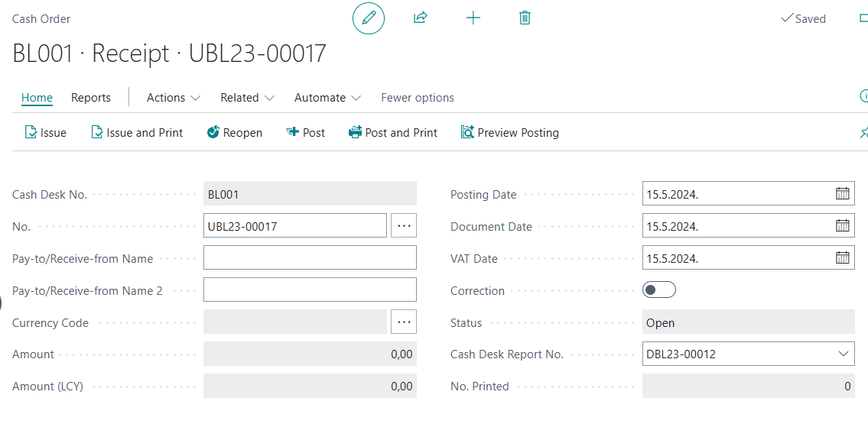The height and width of the screenshot is (427, 868).
Task: Click the trash delete icon
Action: [525, 18]
